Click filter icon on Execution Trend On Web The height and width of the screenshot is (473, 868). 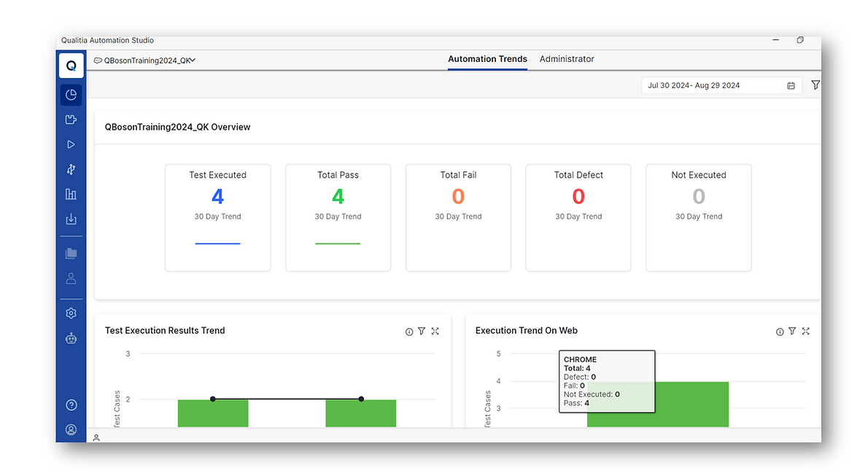(792, 331)
